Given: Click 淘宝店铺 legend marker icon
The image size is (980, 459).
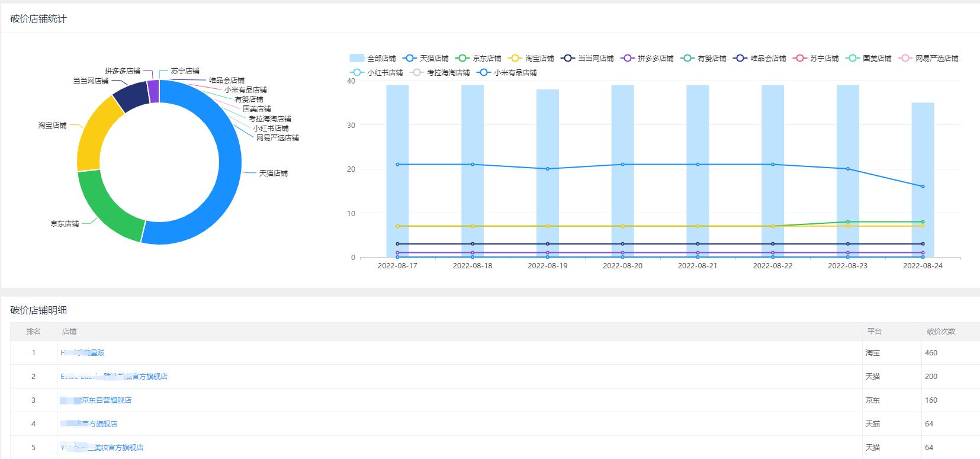Looking at the screenshot, I should [x=515, y=58].
